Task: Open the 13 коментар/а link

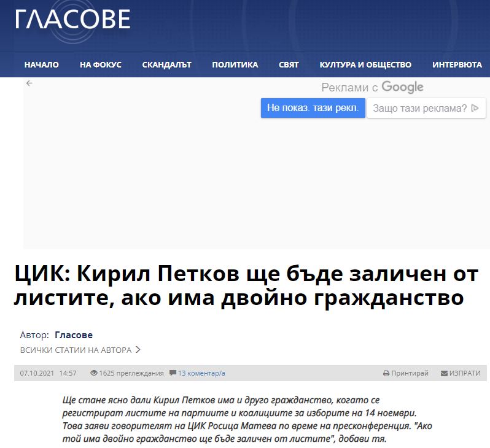Action: tap(201, 373)
